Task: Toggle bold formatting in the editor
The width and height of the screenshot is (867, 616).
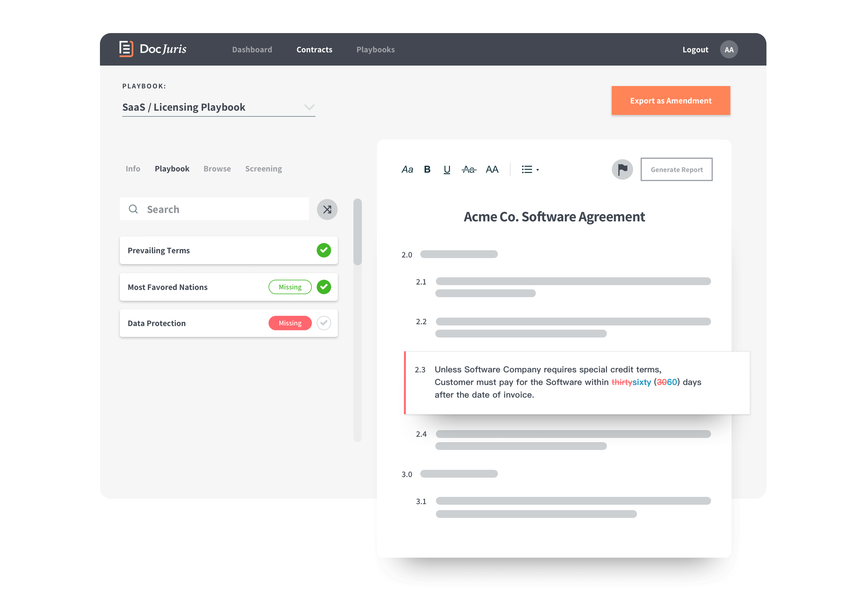Action: tap(427, 170)
